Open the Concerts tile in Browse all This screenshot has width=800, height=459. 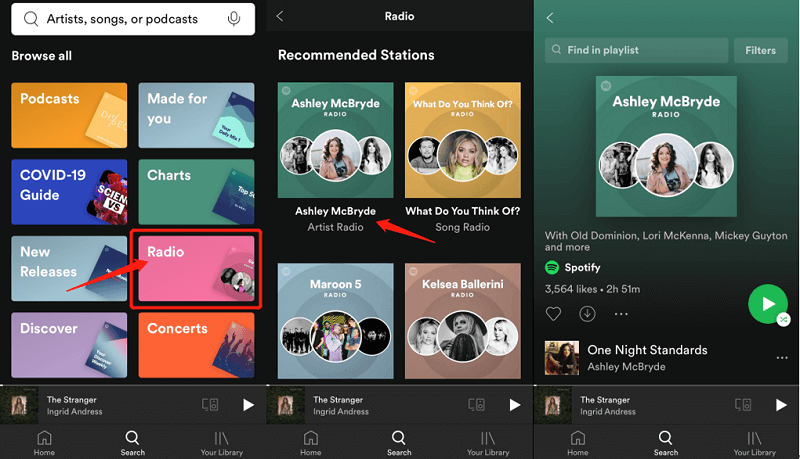199,344
